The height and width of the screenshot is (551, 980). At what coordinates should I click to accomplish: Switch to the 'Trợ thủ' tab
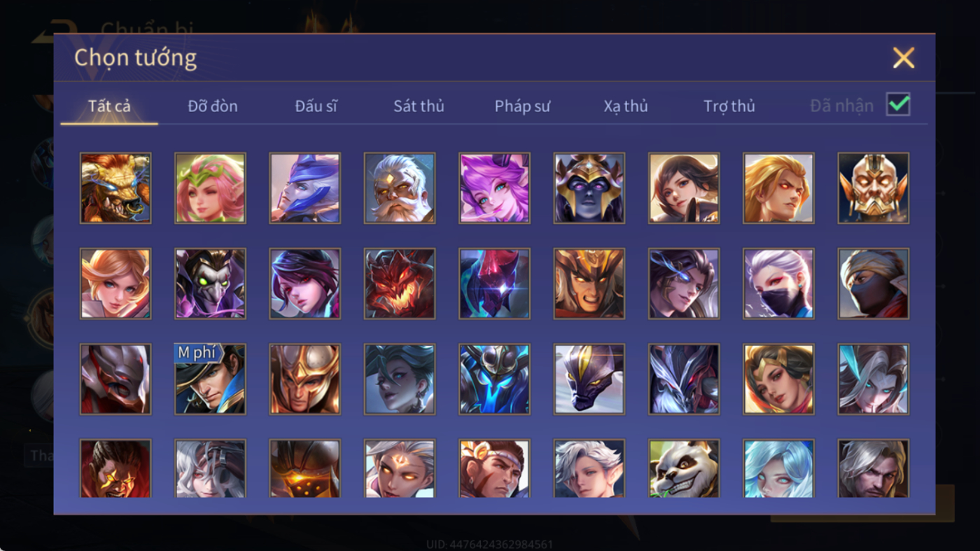pos(729,106)
